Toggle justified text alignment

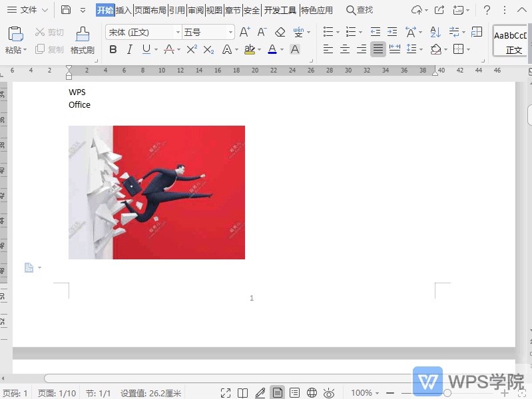coord(378,49)
